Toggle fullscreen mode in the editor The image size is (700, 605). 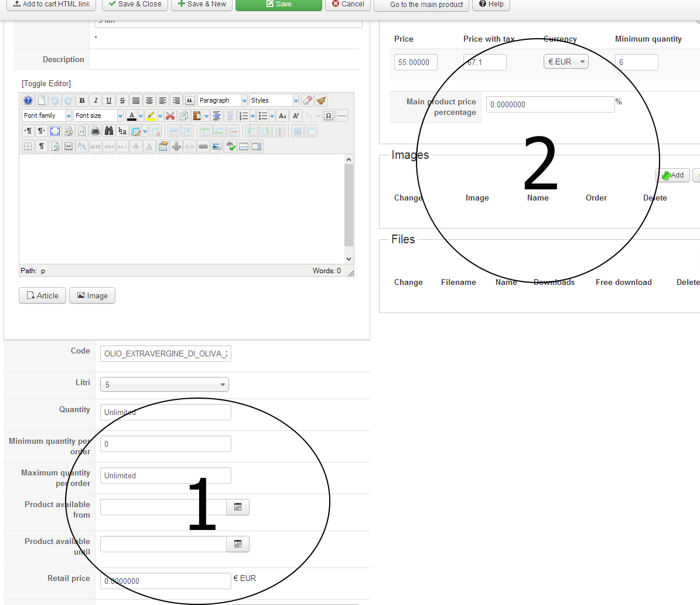[x=55, y=131]
